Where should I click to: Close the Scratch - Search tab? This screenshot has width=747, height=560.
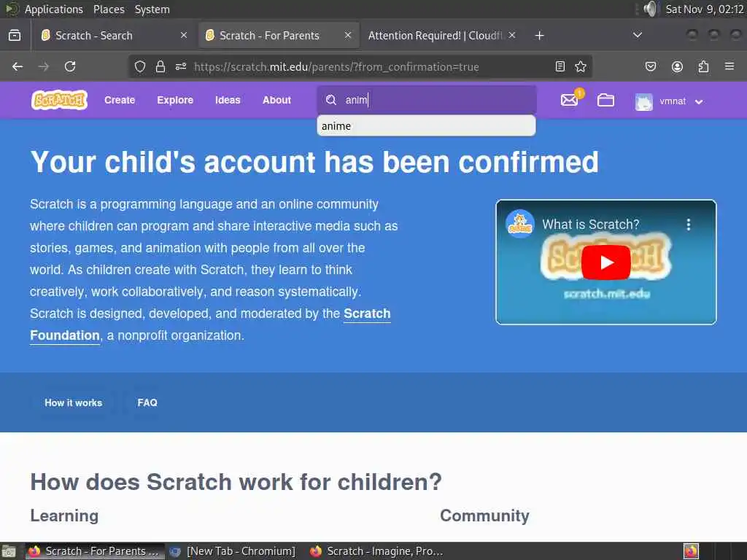click(x=184, y=35)
